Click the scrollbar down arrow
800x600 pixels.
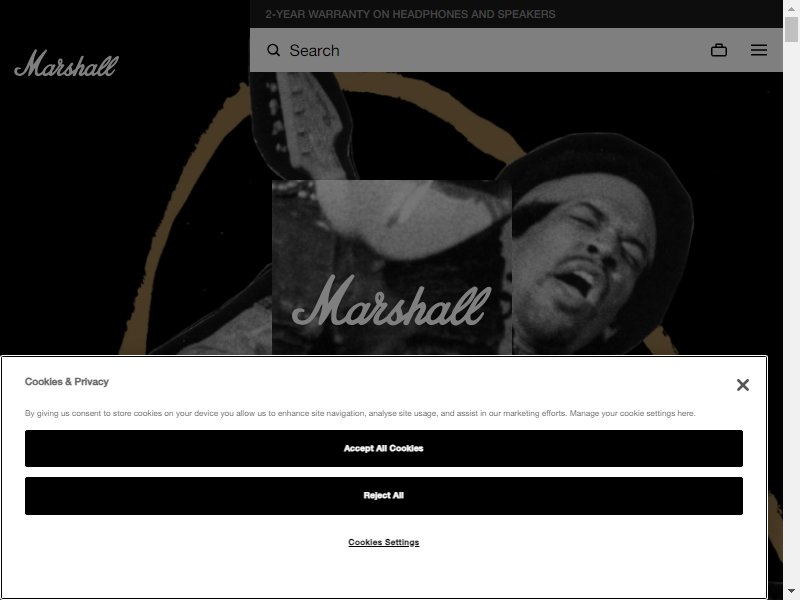pyautogui.click(x=791, y=592)
